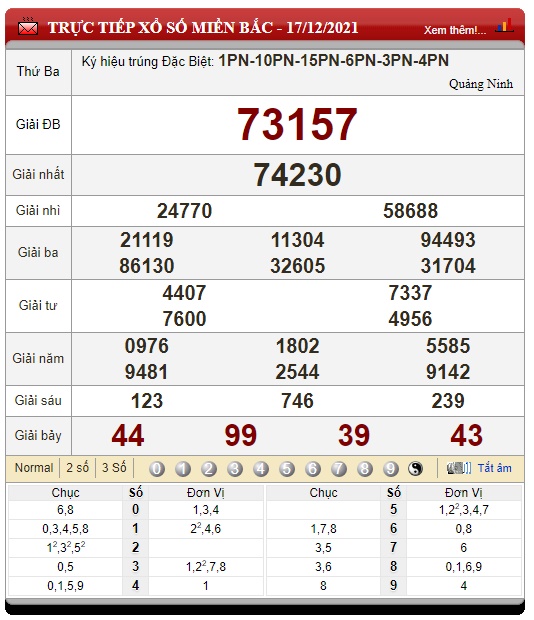Open the Xem thêm link
The width and height of the screenshot is (534, 620).
point(455,30)
